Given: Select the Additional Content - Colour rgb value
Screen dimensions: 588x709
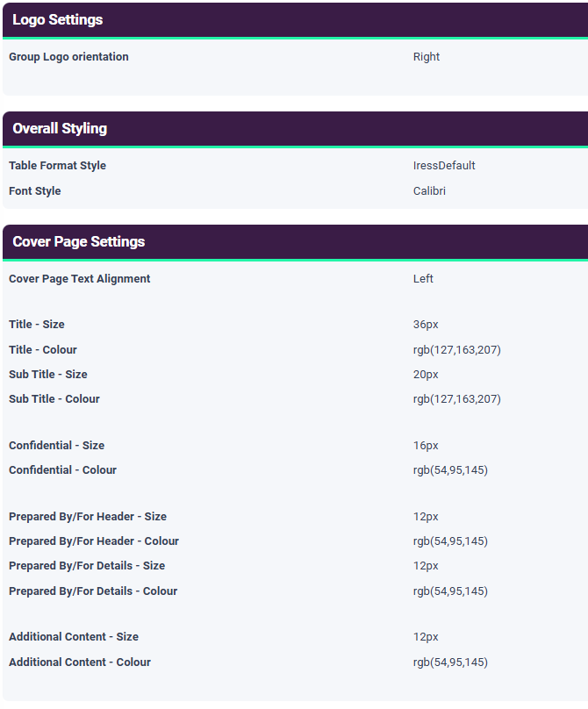Looking at the screenshot, I should tap(450, 662).
